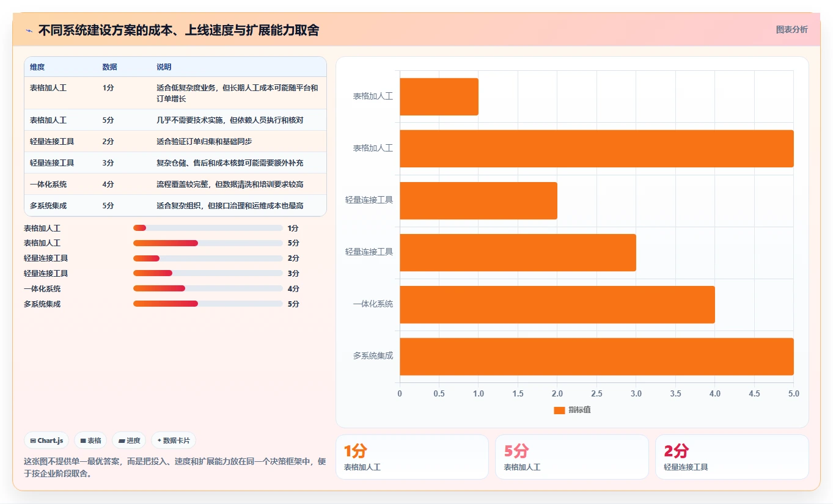Click the 4分 value in the progress list

coord(293,288)
